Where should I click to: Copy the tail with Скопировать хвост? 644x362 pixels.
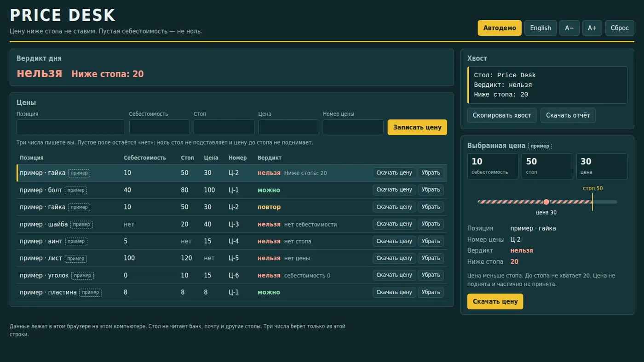(x=502, y=115)
